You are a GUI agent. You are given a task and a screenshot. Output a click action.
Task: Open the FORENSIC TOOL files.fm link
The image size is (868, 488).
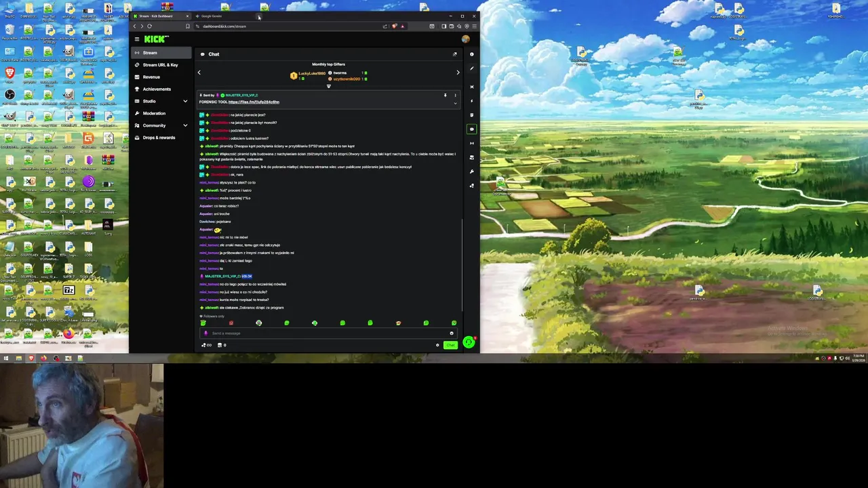[254, 102]
